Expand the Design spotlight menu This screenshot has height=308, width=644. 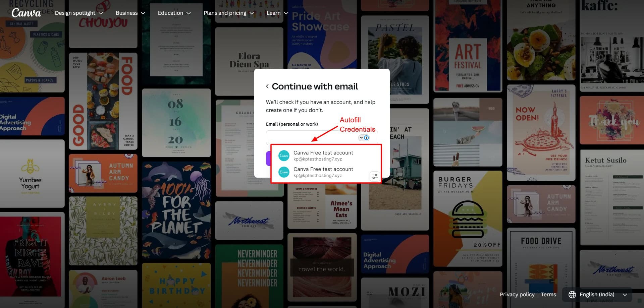click(x=79, y=13)
